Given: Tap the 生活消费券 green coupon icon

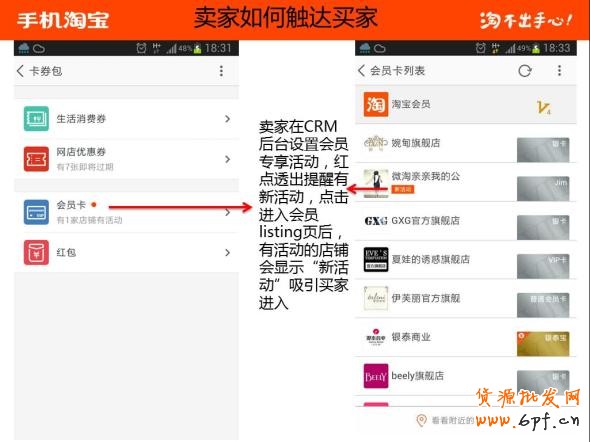Looking at the screenshot, I should click(x=36, y=118).
